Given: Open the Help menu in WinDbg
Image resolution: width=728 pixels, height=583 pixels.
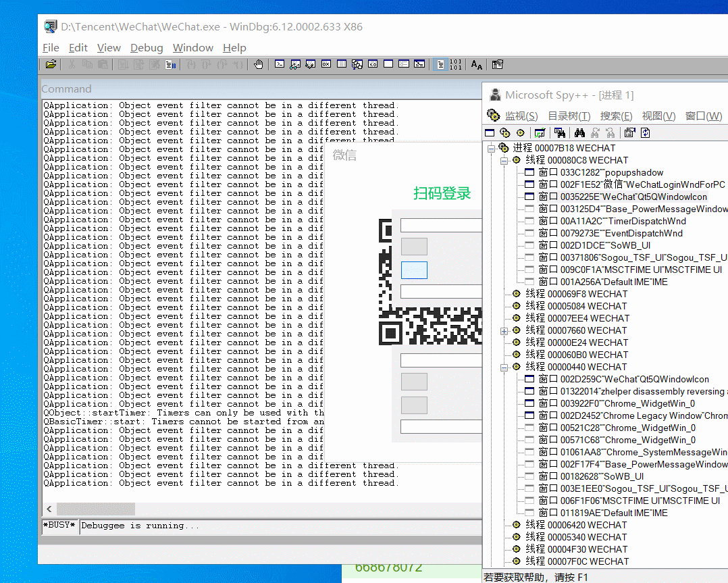Looking at the screenshot, I should (234, 48).
